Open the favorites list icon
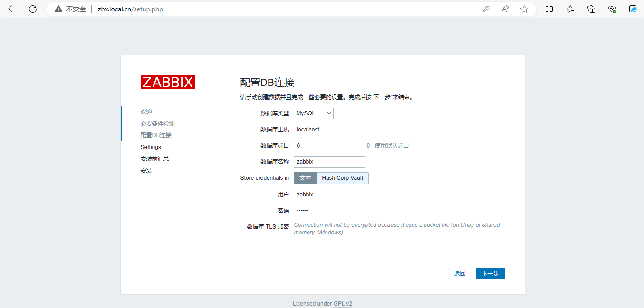Viewport: 644px width, 308px height. tap(570, 9)
